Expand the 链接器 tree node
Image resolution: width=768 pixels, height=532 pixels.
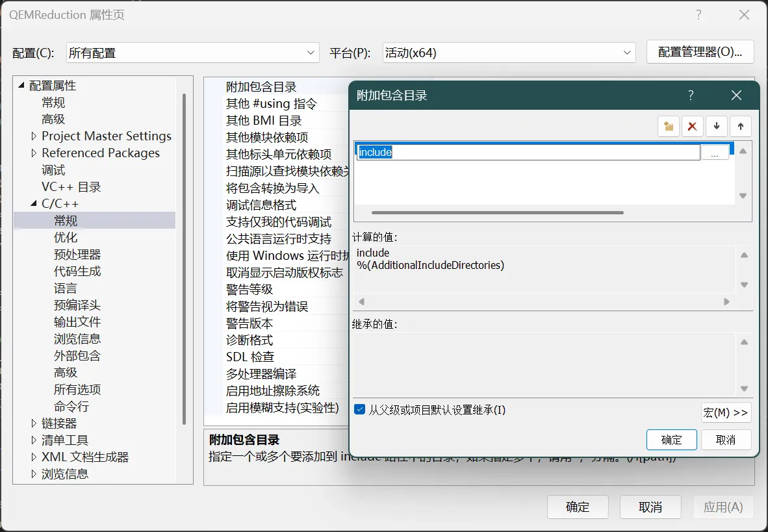(34, 424)
